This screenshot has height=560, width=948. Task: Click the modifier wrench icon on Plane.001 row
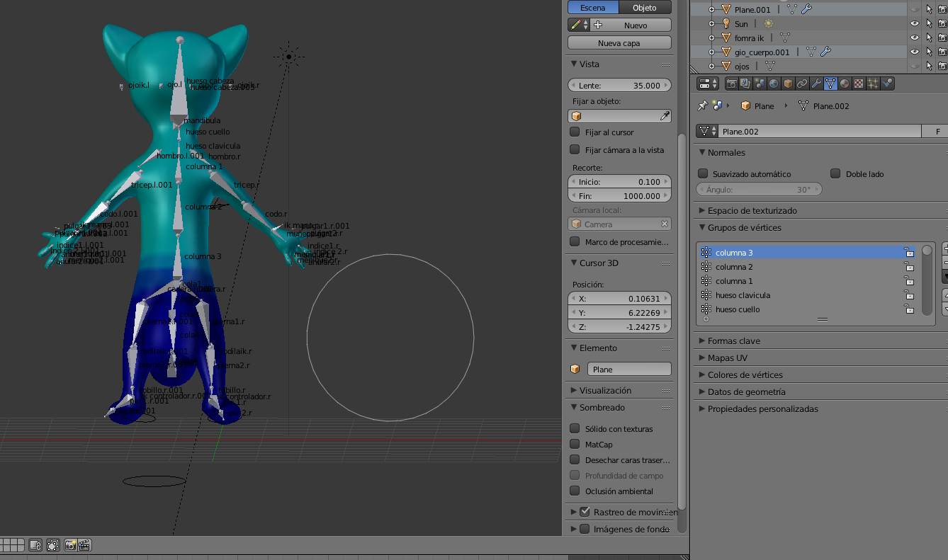click(x=806, y=10)
